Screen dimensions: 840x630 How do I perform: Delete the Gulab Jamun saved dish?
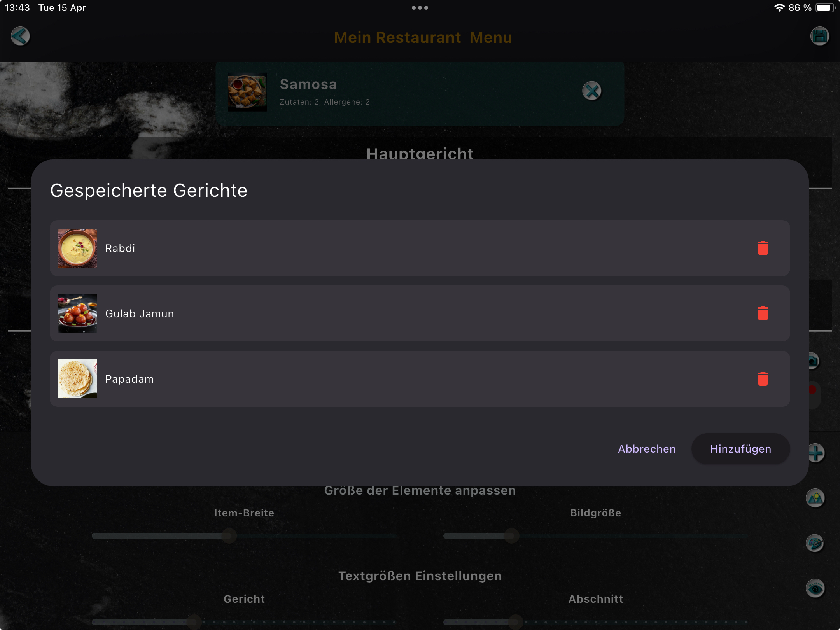coord(762,313)
